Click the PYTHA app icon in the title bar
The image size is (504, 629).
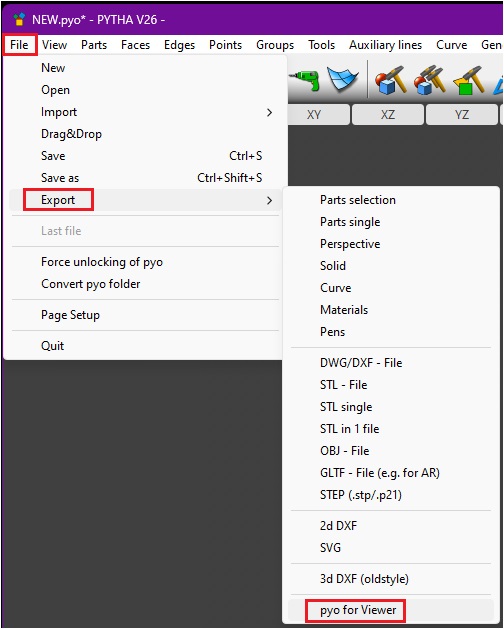tap(19, 19)
